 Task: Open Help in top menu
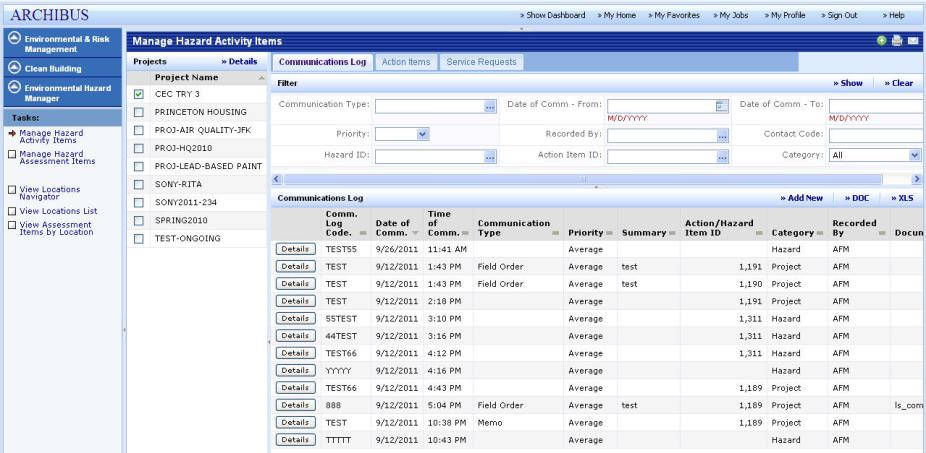click(894, 15)
